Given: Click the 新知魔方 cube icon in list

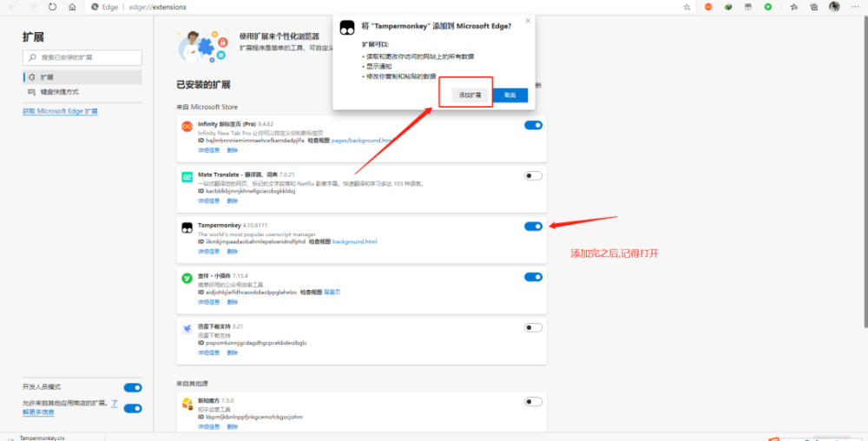Looking at the screenshot, I should [x=187, y=404].
